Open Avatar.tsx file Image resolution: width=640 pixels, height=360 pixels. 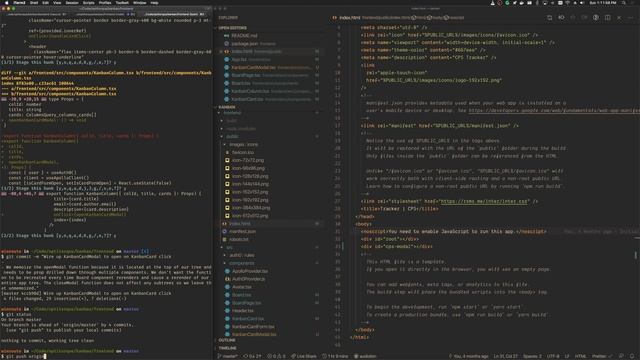(x=242, y=287)
